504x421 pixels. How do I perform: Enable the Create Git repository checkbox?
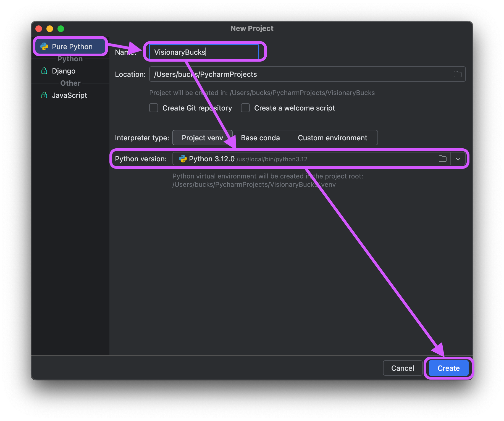(154, 108)
